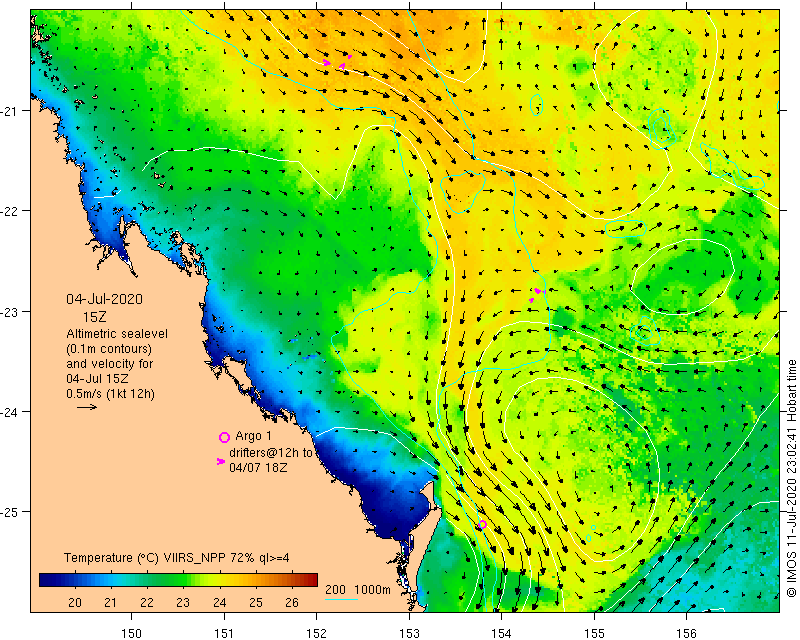Click the 'Temperature (°C) VIIRS_NPP 72% ql>=4' title
Image resolution: width=800 pixels, height=640 pixels.
[x=177, y=558]
